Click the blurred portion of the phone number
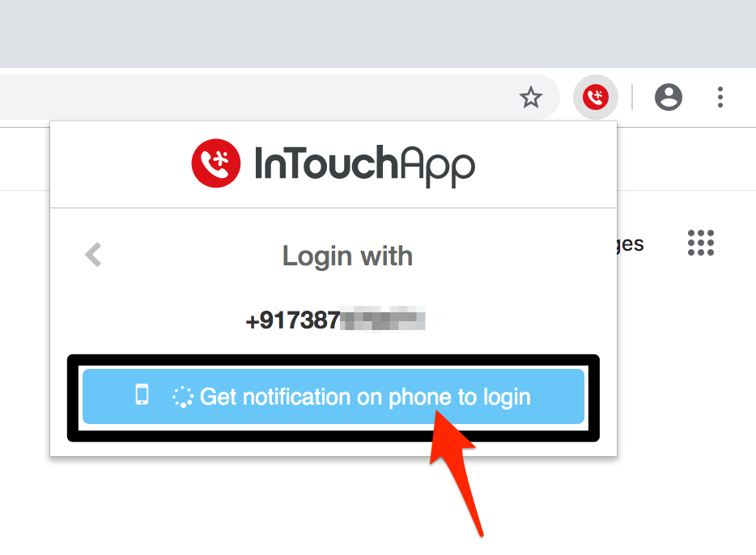This screenshot has width=756, height=555. click(383, 319)
